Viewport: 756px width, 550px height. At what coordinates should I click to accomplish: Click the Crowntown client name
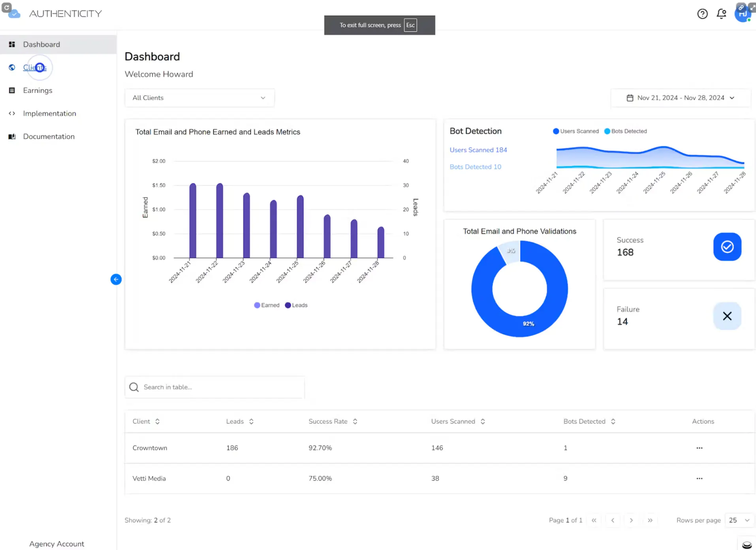pos(150,448)
